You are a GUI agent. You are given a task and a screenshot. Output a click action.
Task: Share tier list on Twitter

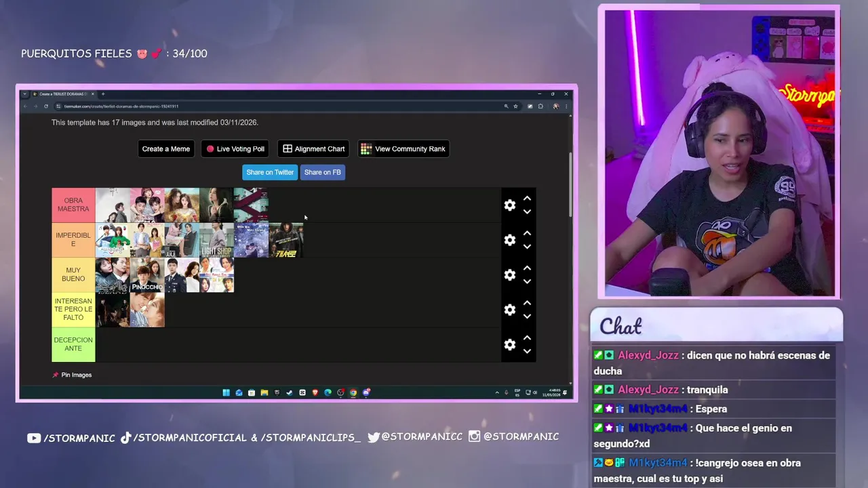[x=270, y=172]
